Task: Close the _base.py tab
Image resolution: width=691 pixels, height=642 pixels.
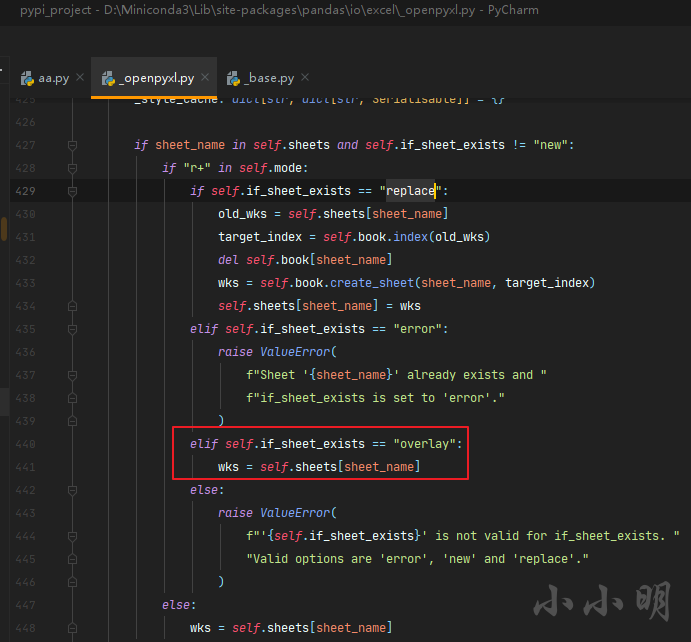Action: 305,78
